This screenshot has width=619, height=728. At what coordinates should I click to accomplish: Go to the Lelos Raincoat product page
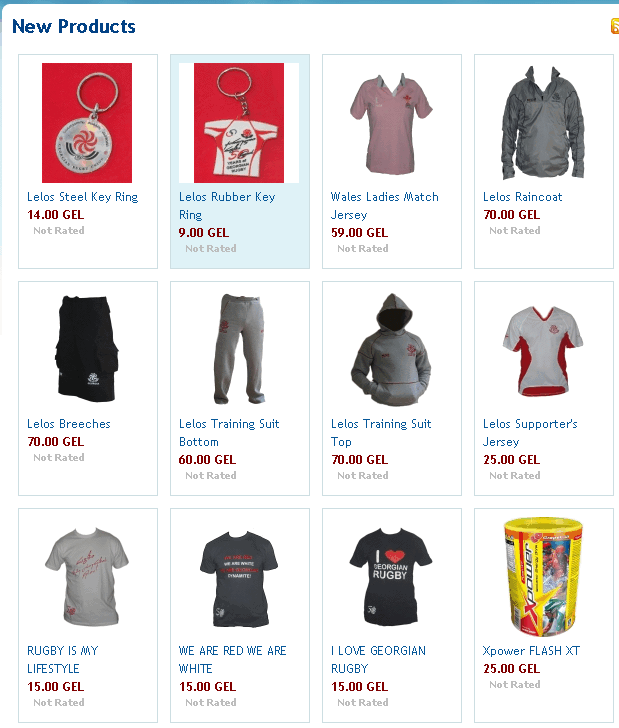[522, 197]
